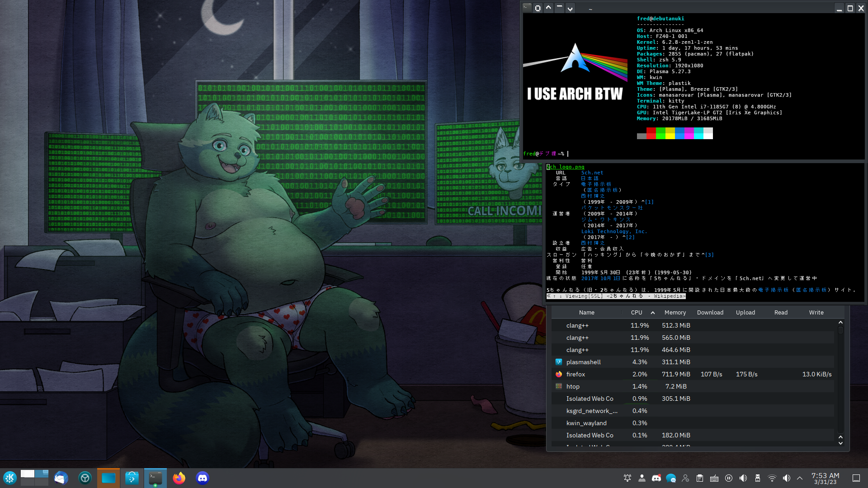Expand hidden system tray icons arrow

pyautogui.click(x=800, y=478)
